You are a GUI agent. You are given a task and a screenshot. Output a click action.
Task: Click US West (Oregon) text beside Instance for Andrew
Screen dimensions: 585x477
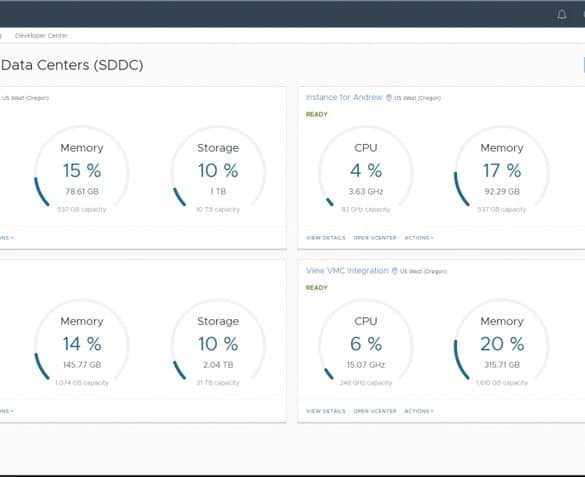click(x=417, y=98)
